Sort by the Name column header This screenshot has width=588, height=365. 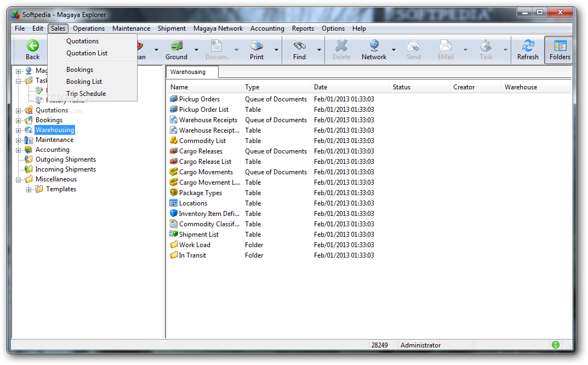point(204,87)
